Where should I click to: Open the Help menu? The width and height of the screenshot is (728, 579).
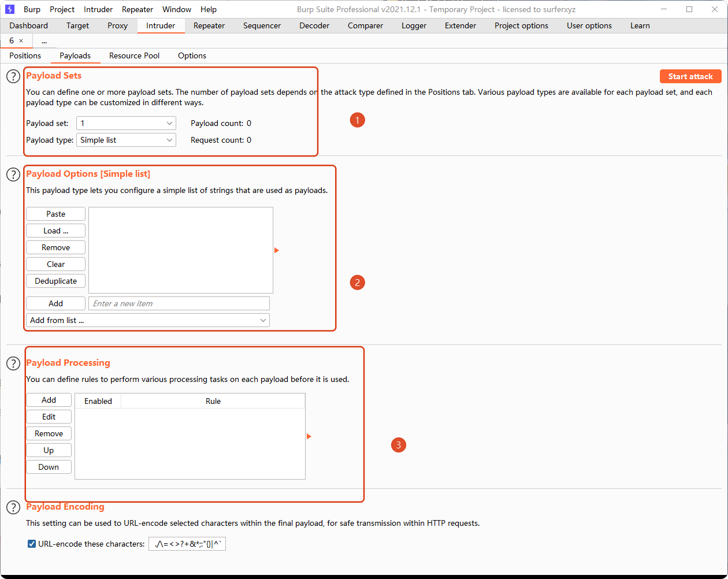coord(209,9)
